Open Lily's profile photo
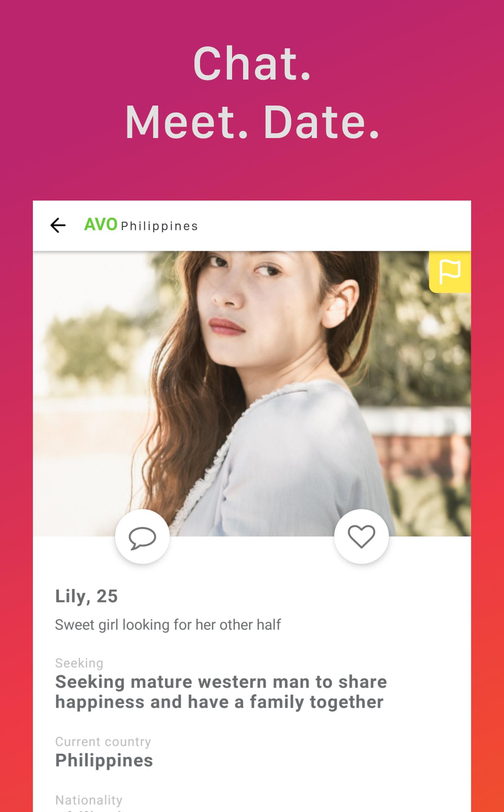 point(252,393)
